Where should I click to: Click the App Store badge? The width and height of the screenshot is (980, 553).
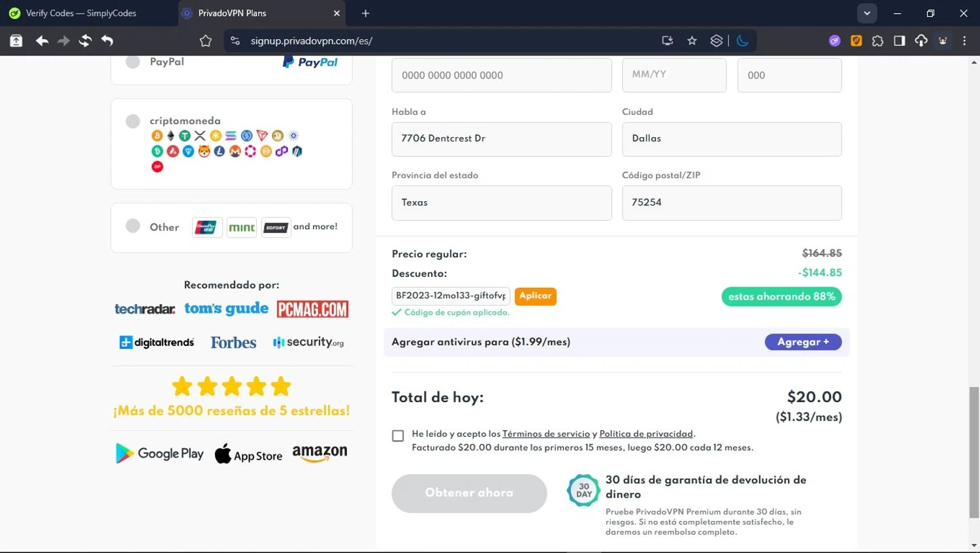248,454
